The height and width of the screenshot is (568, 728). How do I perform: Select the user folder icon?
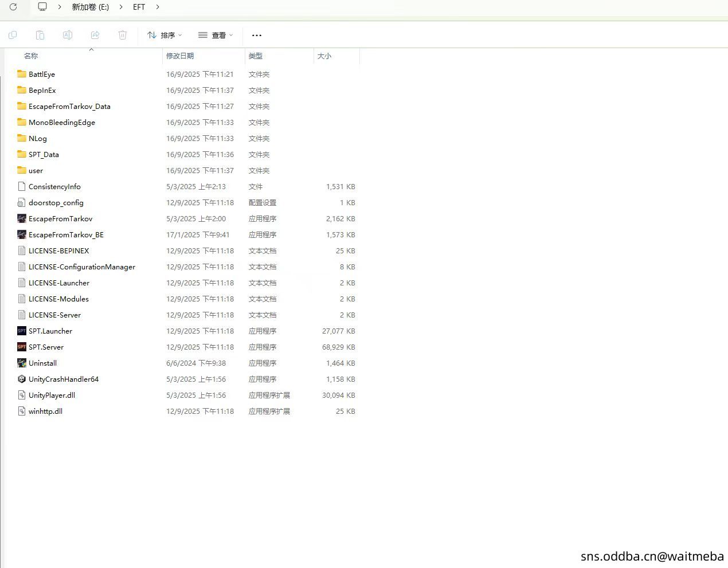click(x=22, y=170)
